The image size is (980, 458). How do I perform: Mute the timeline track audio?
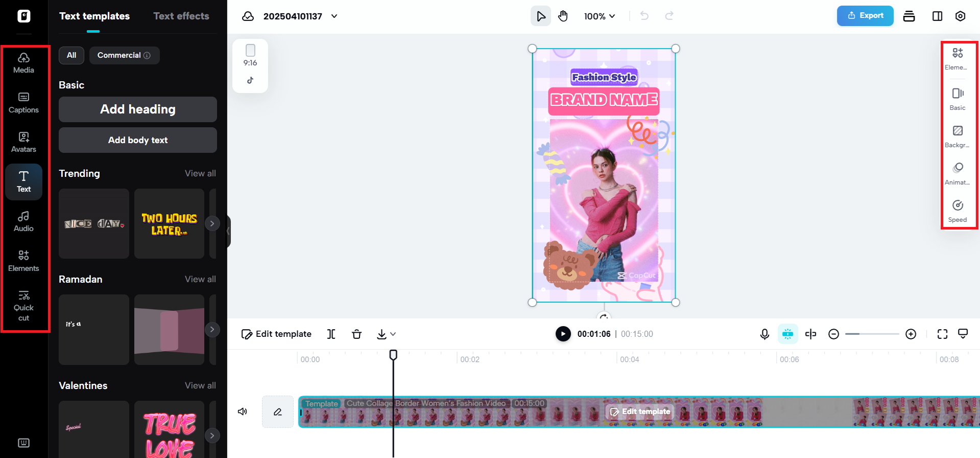[x=243, y=411]
